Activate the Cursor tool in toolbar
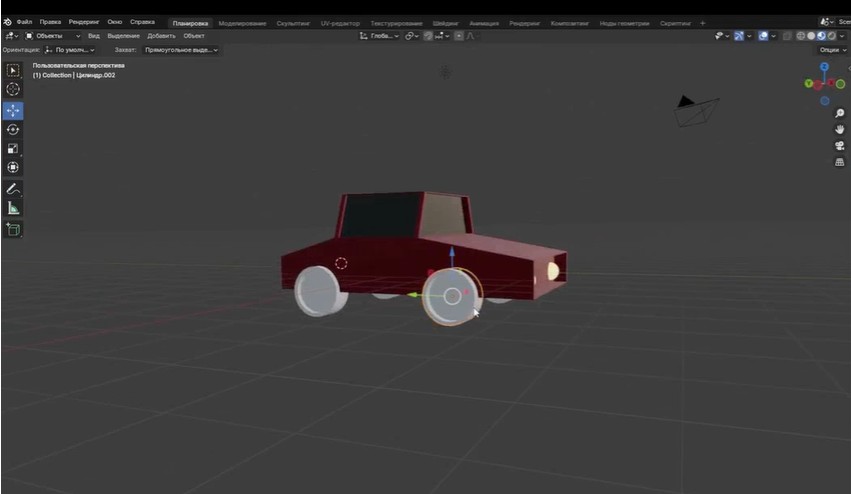This screenshot has width=851, height=494. point(13,89)
